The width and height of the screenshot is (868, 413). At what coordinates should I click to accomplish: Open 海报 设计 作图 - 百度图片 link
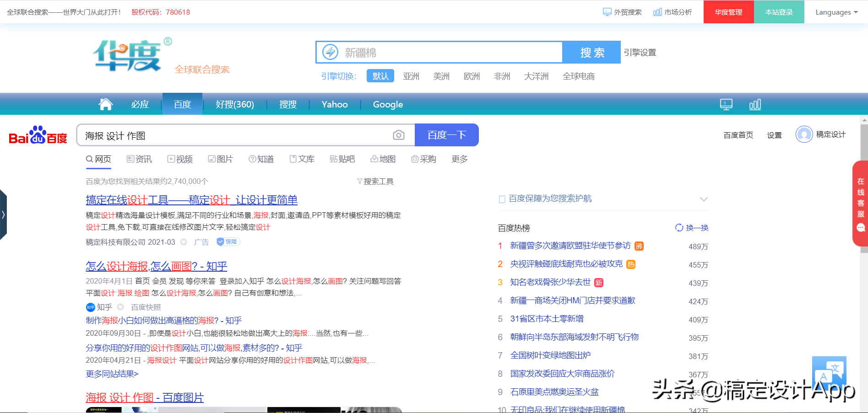tap(145, 397)
